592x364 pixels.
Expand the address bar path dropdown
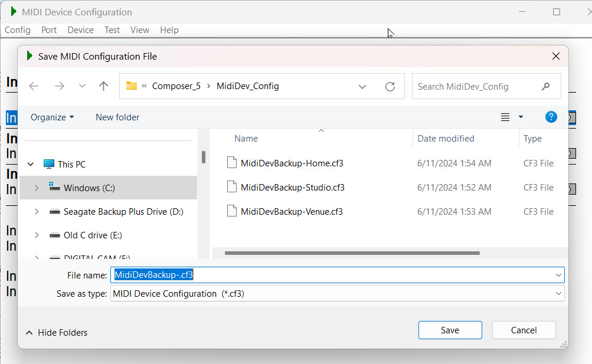point(362,86)
